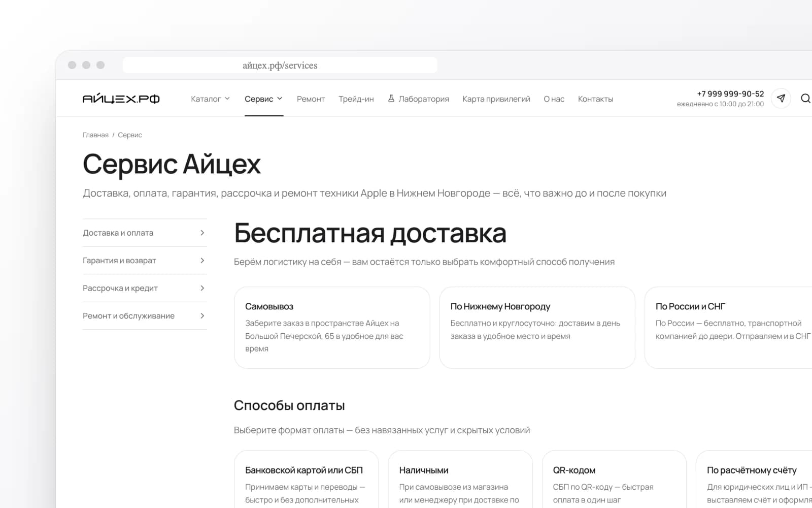Click the Самовывоз delivery card
Image resolution: width=812 pixels, height=508 pixels.
332,328
